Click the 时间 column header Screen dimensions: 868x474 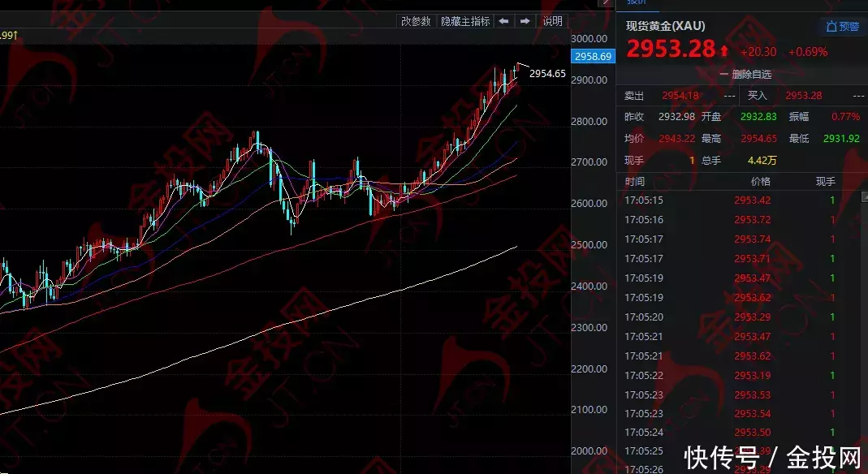[635, 181]
